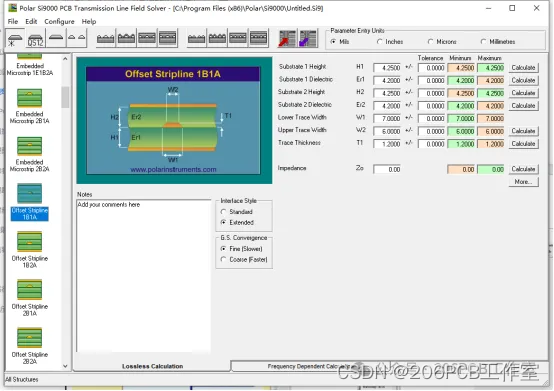Click the More... button
This screenshot has width=554, height=391.
[x=523, y=182]
